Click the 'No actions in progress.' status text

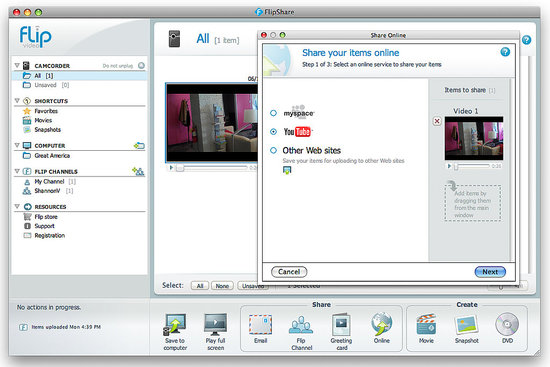[49, 307]
